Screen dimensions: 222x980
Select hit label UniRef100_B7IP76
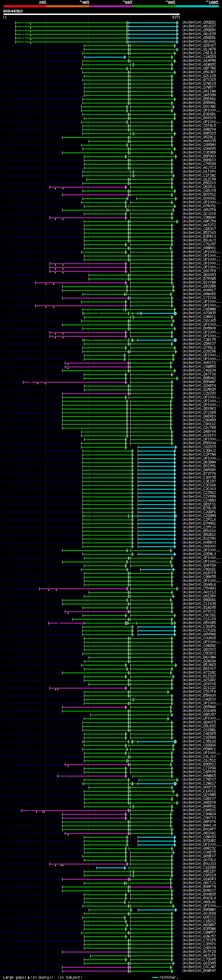point(199,473)
